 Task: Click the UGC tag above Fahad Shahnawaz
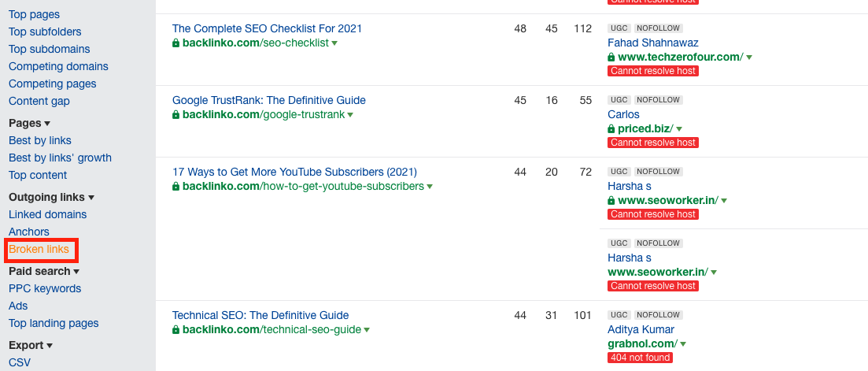(x=619, y=28)
